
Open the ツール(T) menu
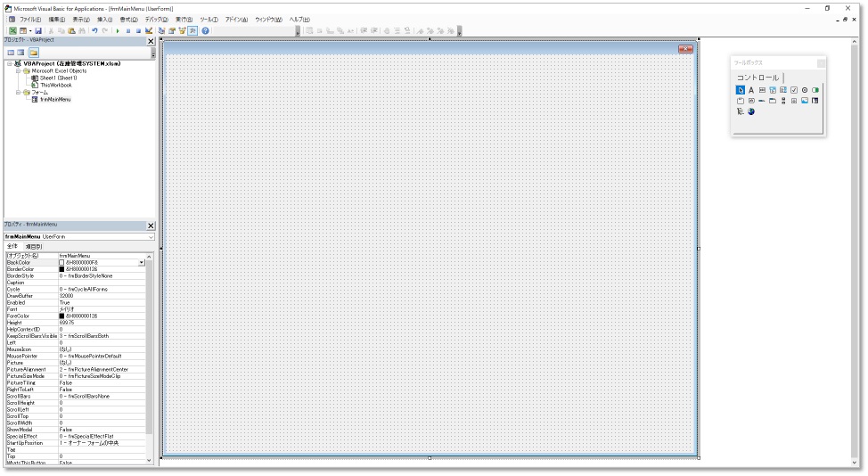[x=209, y=20]
